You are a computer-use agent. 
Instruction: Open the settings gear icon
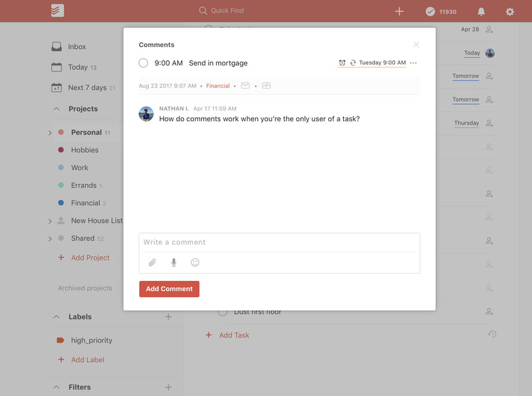click(509, 12)
